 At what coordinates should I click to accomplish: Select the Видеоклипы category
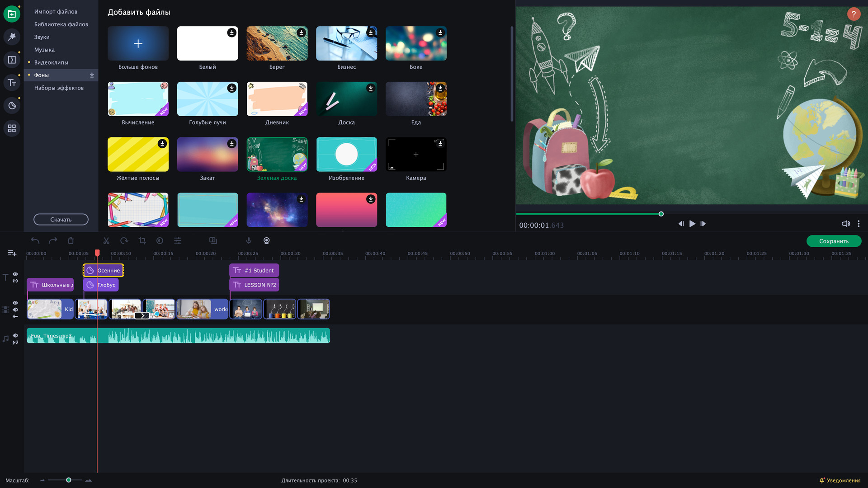coord(51,62)
